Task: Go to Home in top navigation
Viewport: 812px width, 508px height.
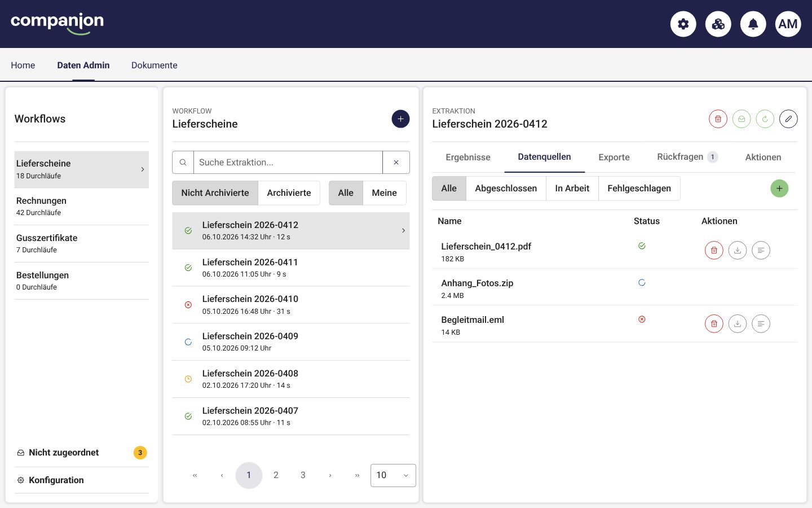Action: point(23,65)
